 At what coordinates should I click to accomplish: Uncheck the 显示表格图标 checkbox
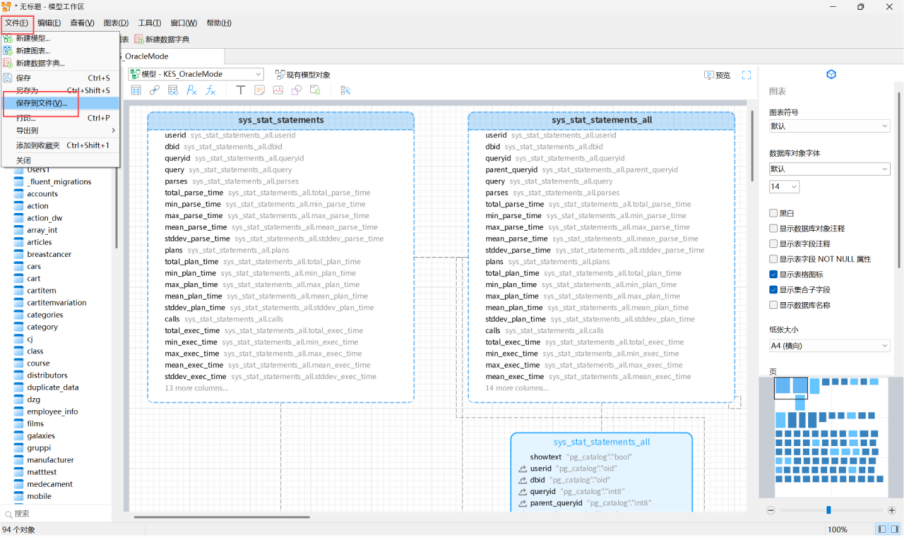point(774,274)
